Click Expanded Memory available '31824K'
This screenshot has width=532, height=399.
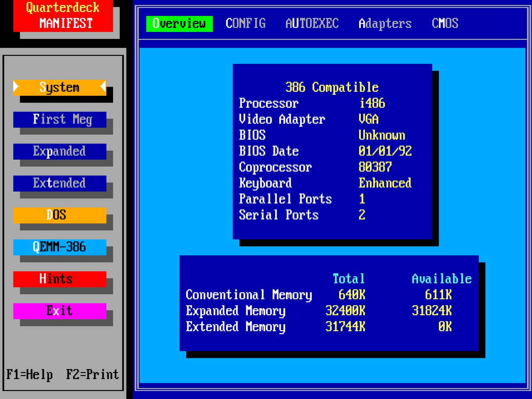[432, 311]
